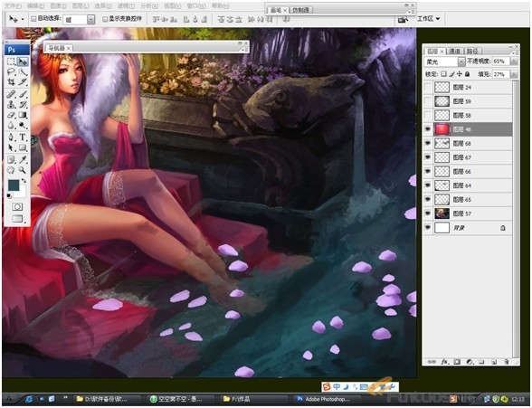Switch to the Channels tab
This screenshot has width=532, height=408.
tap(454, 52)
